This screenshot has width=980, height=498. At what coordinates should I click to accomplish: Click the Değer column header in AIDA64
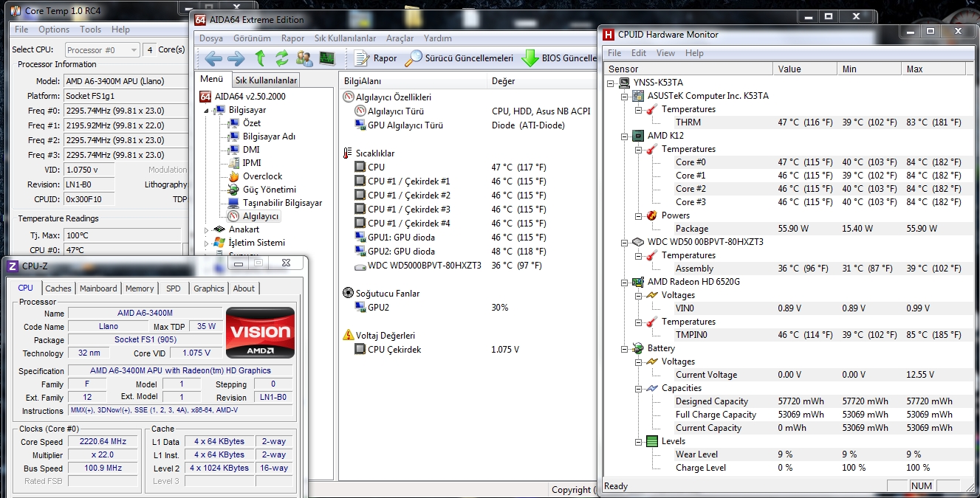click(543, 81)
